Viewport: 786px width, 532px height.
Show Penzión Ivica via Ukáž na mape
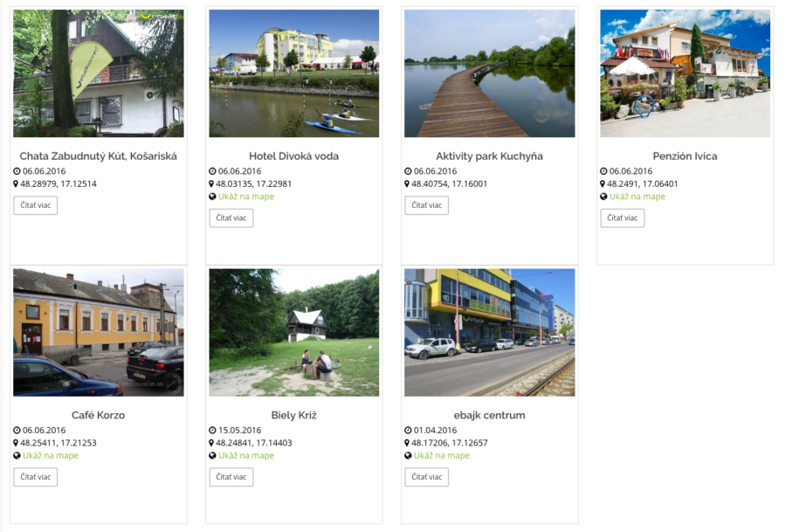[x=638, y=197]
